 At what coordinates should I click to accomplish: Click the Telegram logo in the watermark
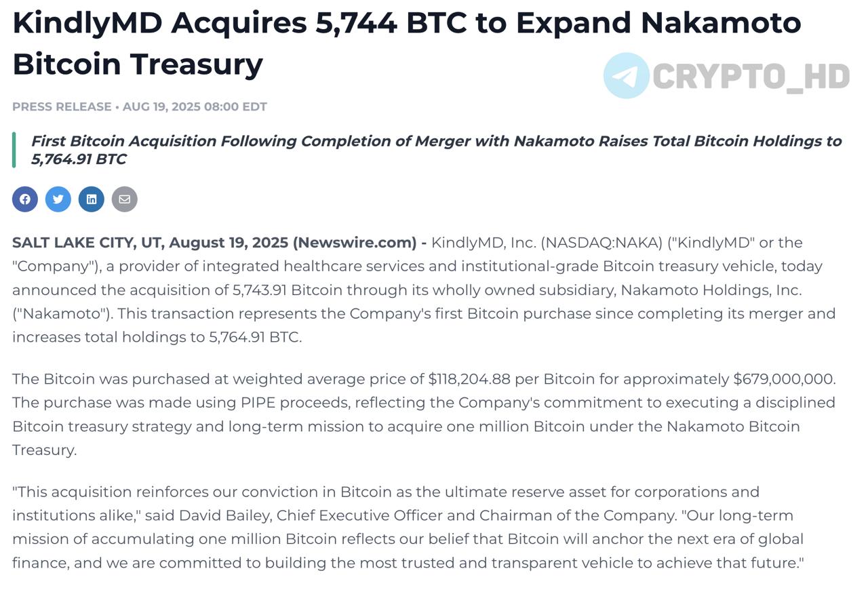point(626,76)
